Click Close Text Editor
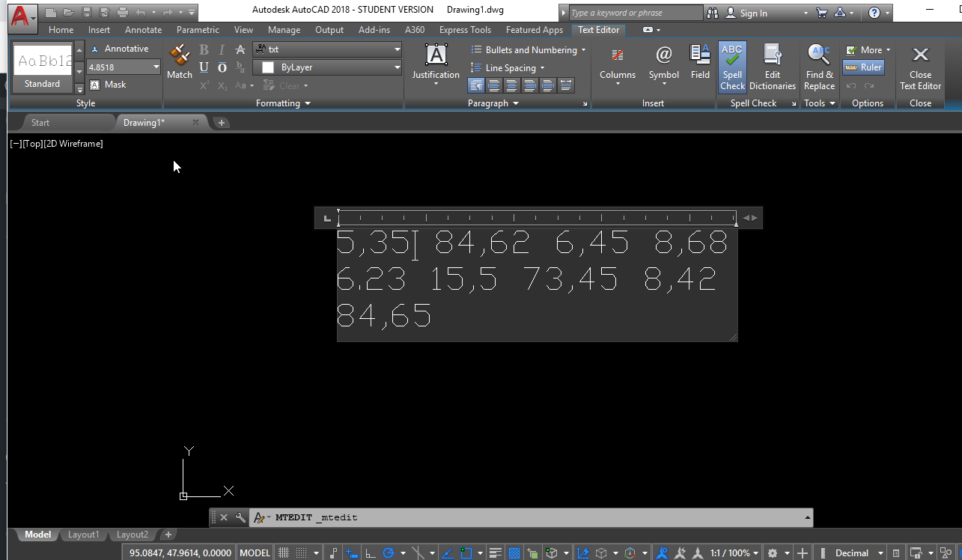This screenshot has width=962, height=560. pyautogui.click(x=920, y=67)
